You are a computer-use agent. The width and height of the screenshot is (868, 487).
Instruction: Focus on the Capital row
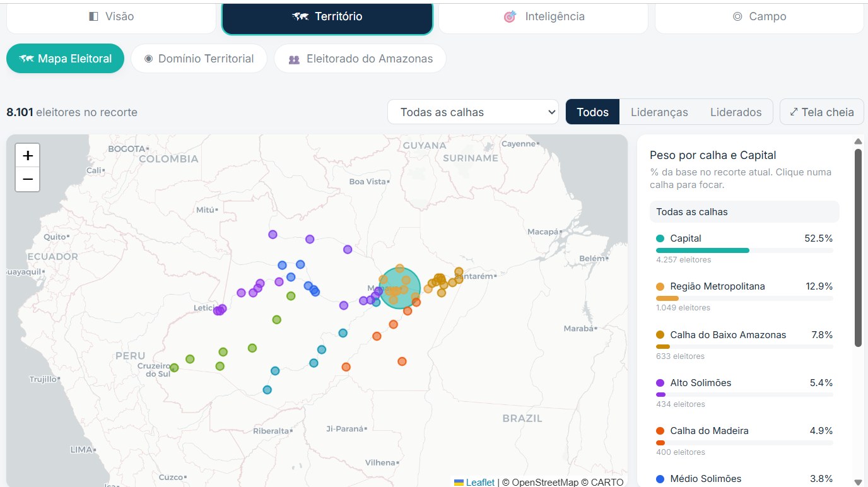(x=744, y=247)
